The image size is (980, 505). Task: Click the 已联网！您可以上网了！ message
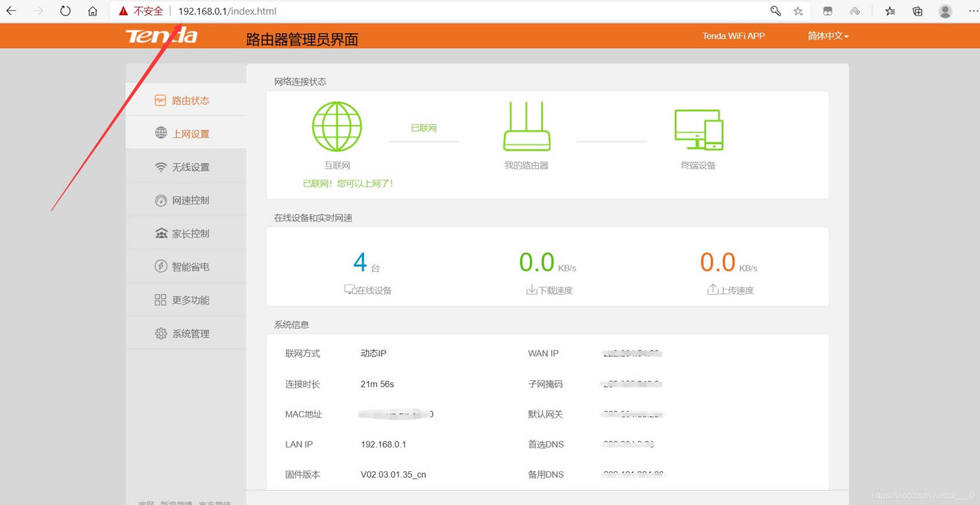[x=348, y=184]
